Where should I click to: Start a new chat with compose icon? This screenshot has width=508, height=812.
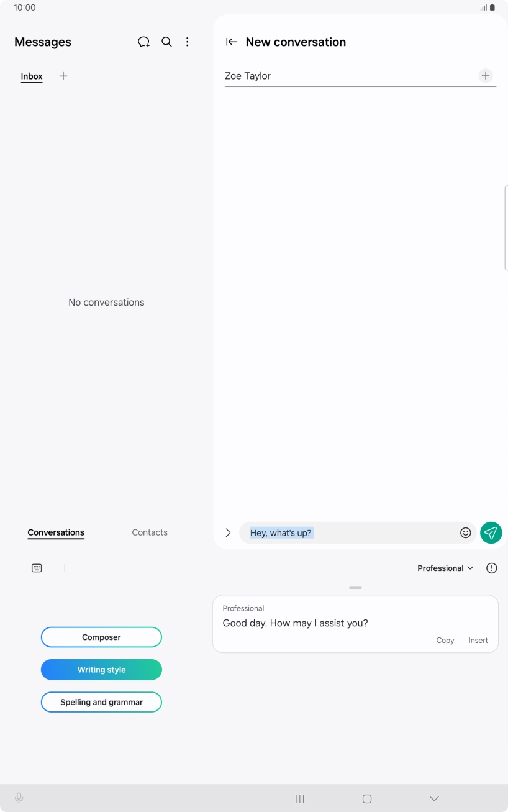tap(143, 42)
